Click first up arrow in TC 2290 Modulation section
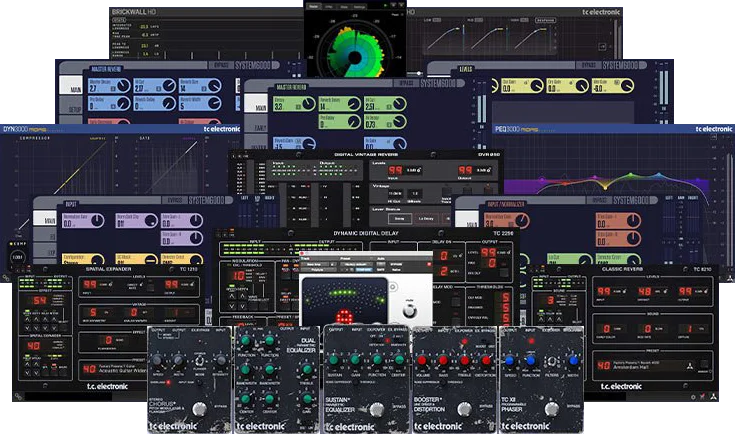Image resolution: width=735 pixels, height=434 pixels. (x=232, y=296)
